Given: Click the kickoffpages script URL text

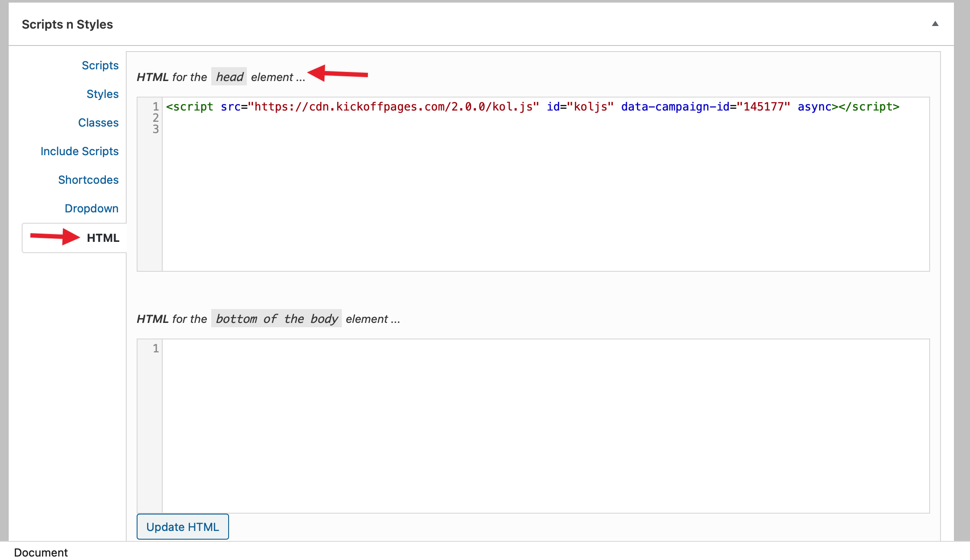Looking at the screenshot, I should [393, 107].
